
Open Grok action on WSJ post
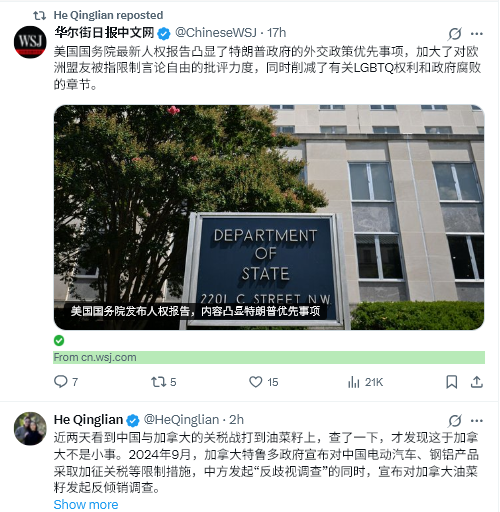[x=455, y=33]
